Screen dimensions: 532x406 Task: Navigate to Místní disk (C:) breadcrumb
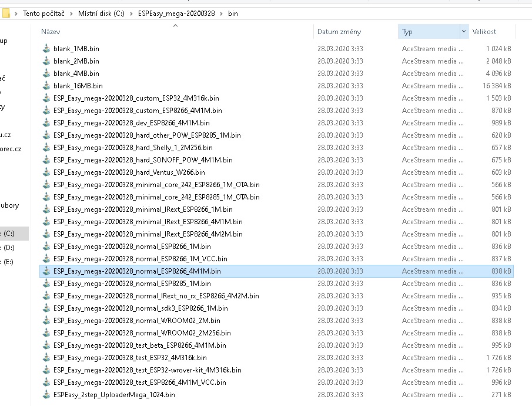[x=101, y=14]
